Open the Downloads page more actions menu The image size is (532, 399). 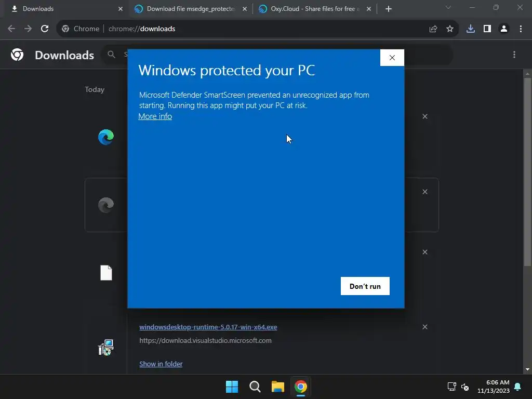514,55
